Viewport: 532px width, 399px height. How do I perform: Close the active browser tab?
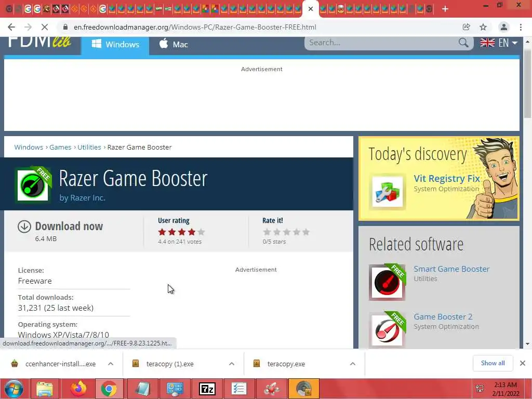point(311,9)
